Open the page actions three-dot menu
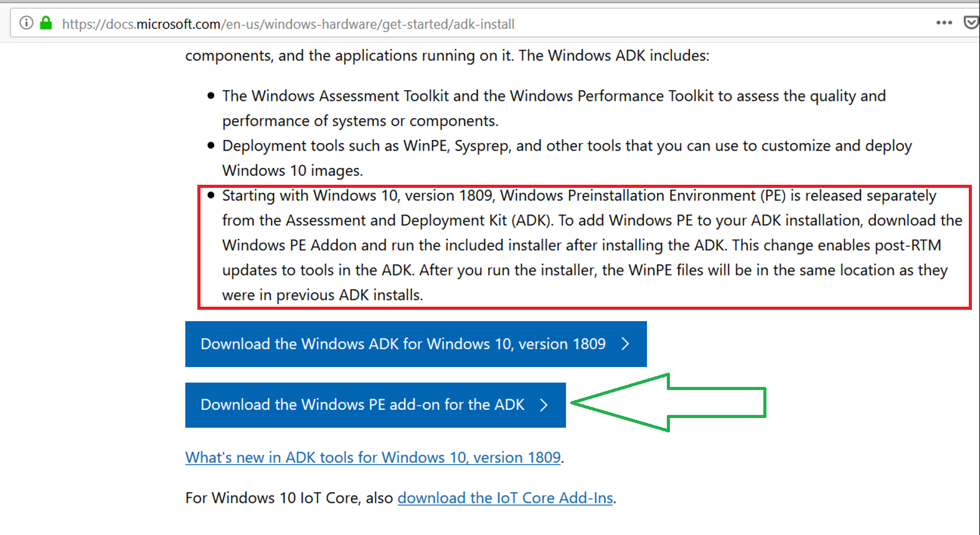The width and height of the screenshot is (980, 535). [944, 23]
